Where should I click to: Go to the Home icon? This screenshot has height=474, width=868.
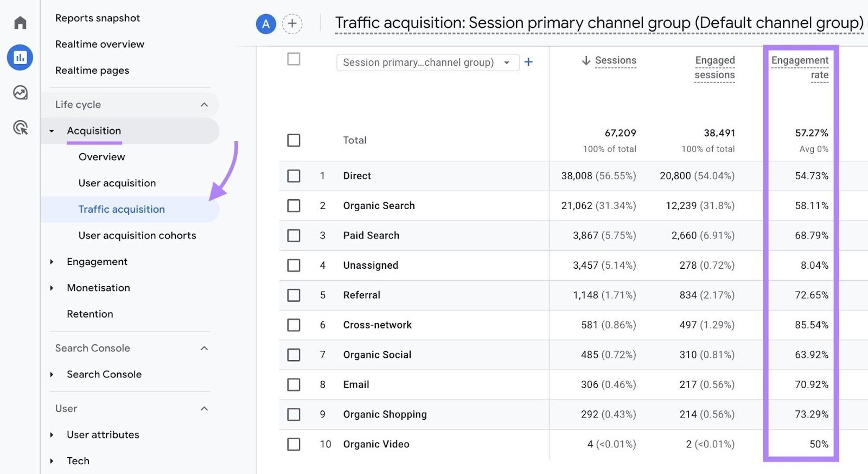20,23
